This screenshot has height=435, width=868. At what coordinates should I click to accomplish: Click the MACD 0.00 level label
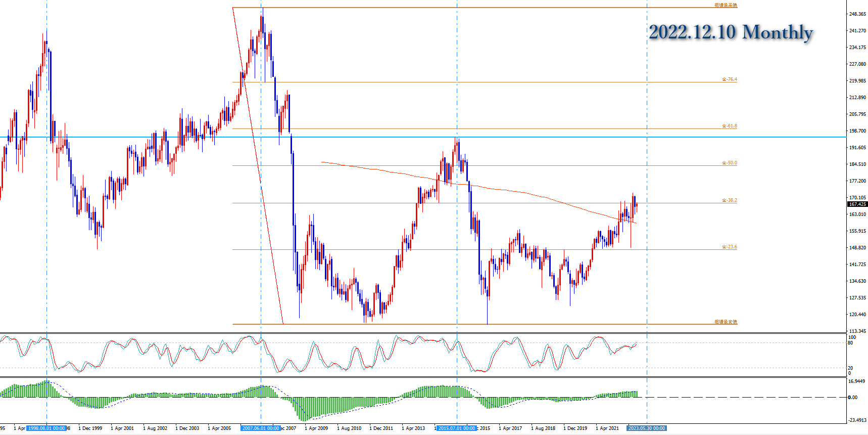point(852,398)
